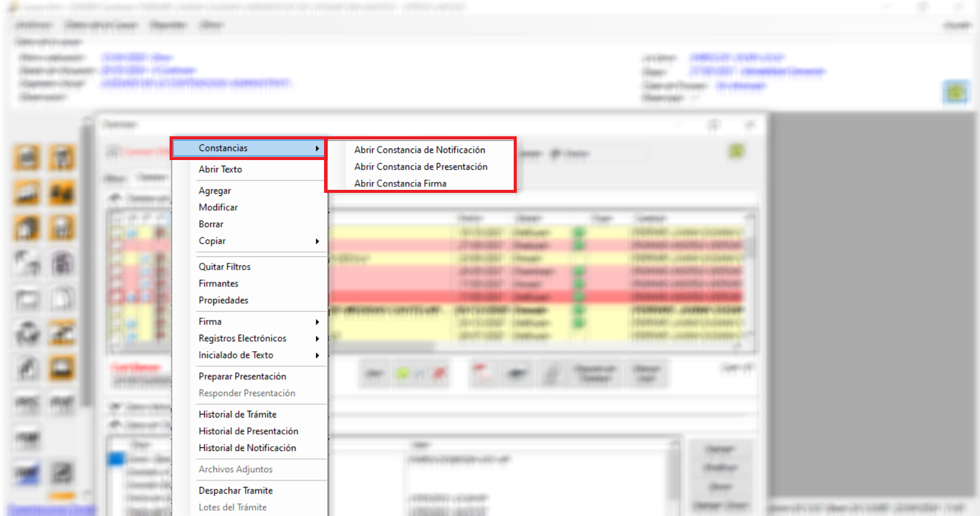Open Historial de Notificación
980x516 pixels.
(x=247, y=448)
